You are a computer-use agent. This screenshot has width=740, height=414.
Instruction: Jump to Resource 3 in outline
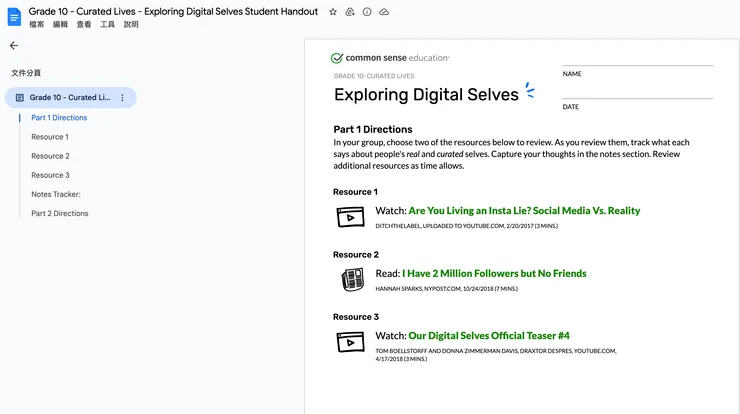[x=50, y=175]
